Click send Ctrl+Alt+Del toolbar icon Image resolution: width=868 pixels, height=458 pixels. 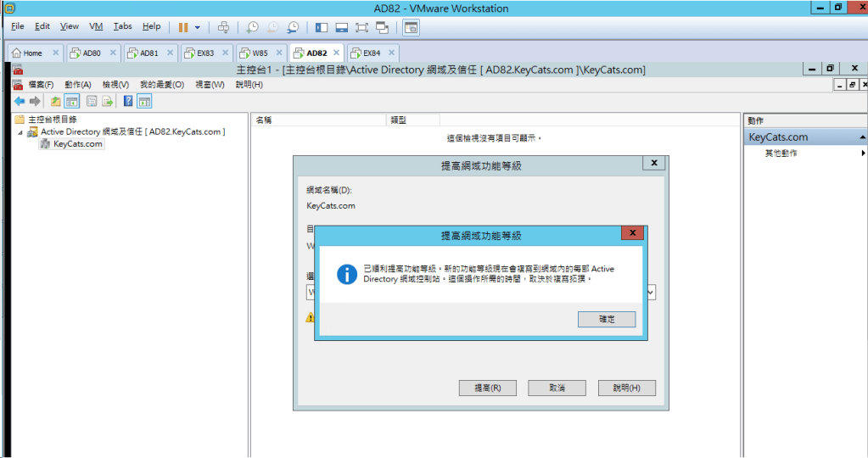click(x=223, y=27)
